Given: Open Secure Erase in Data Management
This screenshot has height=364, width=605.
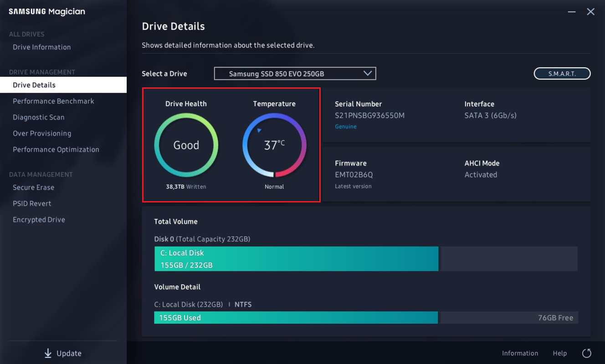Looking at the screenshot, I should click(x=34, y=187).
